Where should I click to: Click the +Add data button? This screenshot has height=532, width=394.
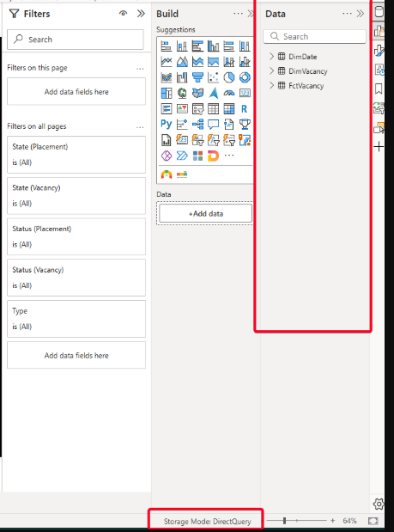click(206, 213)
